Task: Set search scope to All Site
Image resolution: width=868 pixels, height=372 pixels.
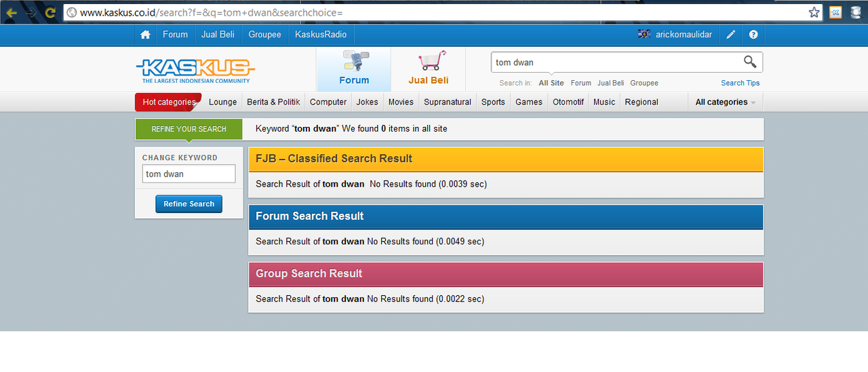Action: click(x=551, y=83)
